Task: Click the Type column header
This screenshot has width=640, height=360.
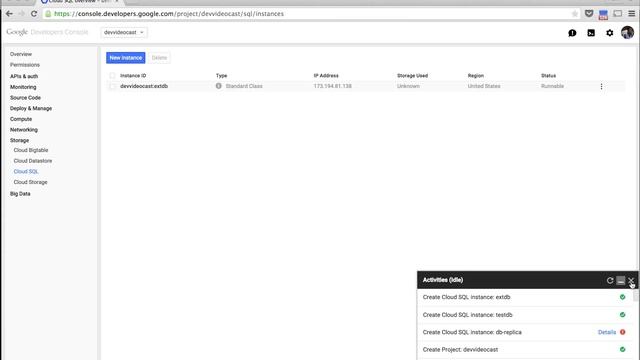Action: pyautogui.click(x=222, y=76)
